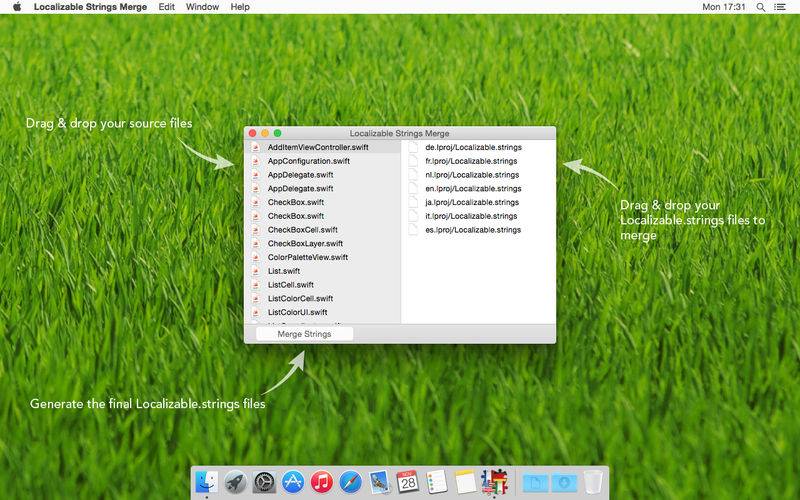Screen dimensions: 800x500
Task: Select fr.lproj/Localizable.strings entry
Action: 479,161
